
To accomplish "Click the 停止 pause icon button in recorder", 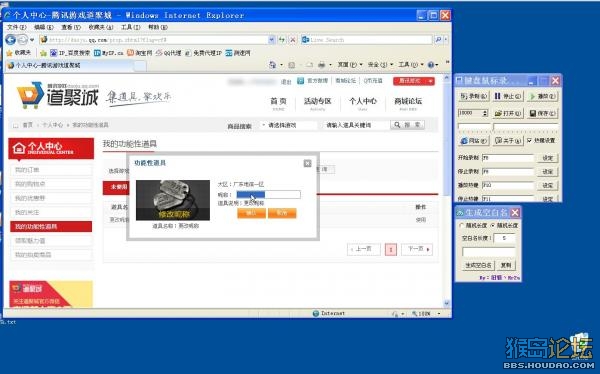I will 508,96.
